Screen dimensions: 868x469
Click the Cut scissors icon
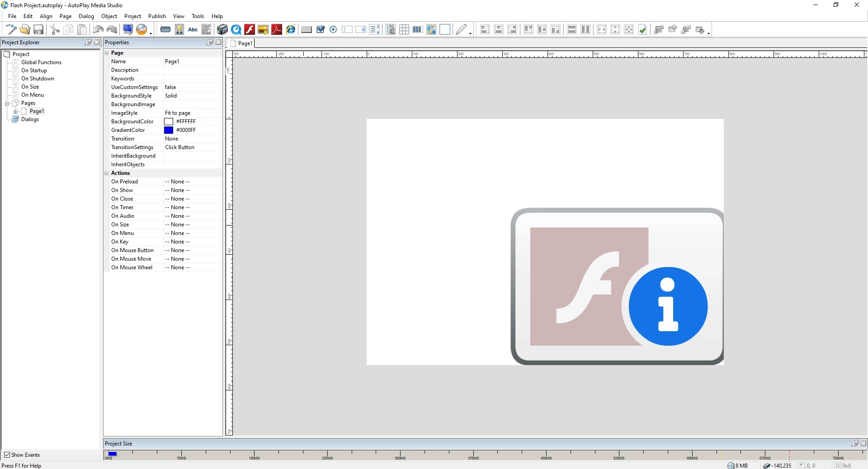(55, 30)
